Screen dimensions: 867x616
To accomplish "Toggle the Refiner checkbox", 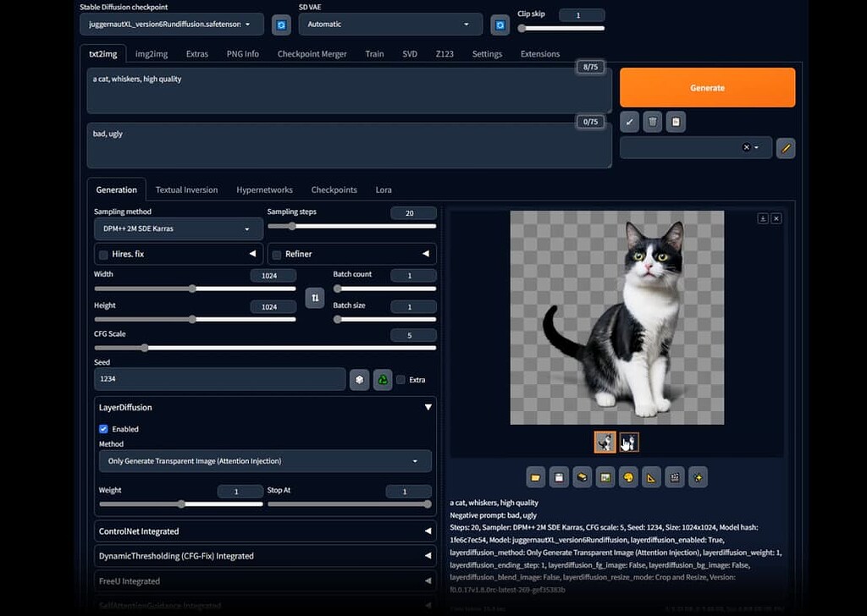I will point(277,255).
